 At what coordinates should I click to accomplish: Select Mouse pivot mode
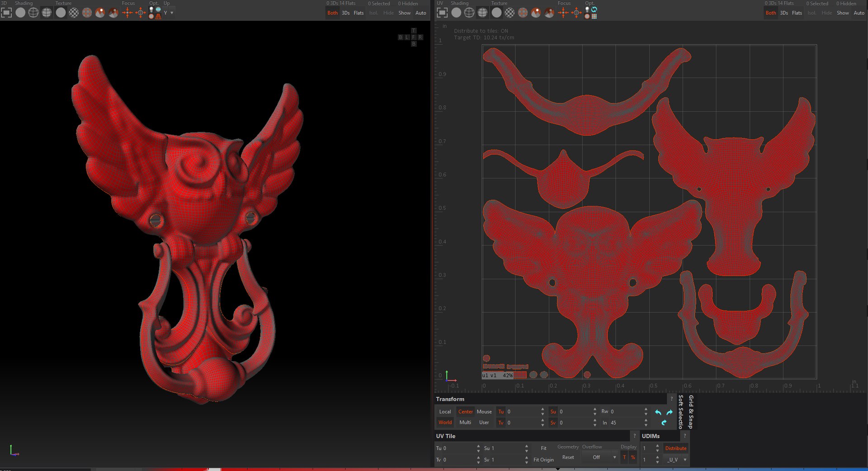pos(484,412)
